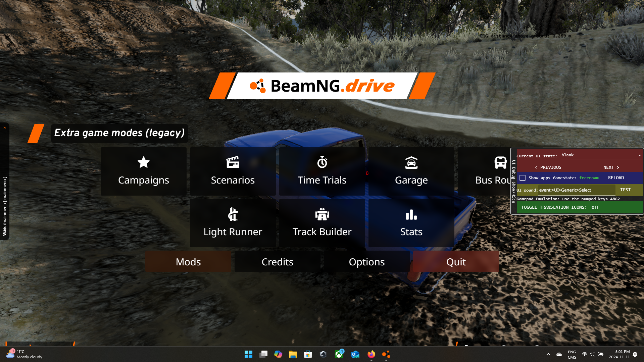644x362 pixels.
Task: Open Campaigns via the star icon
Action: (x=143, y=162)
